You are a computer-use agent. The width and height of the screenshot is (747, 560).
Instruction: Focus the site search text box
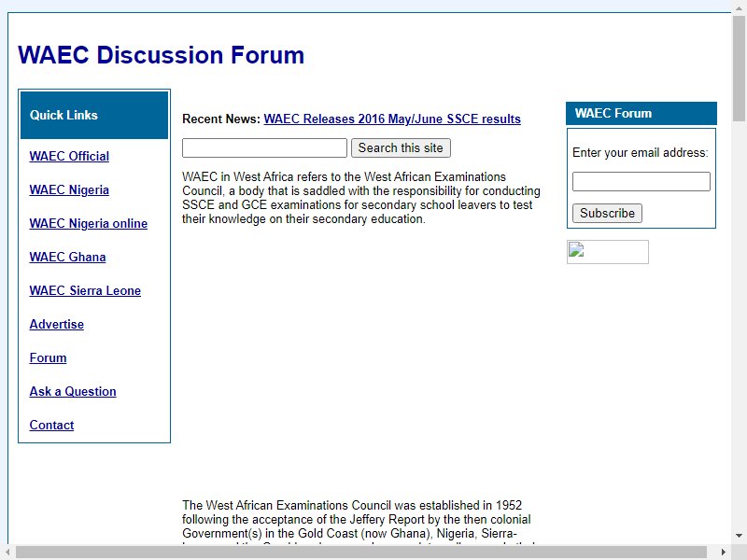click(264, 148)
